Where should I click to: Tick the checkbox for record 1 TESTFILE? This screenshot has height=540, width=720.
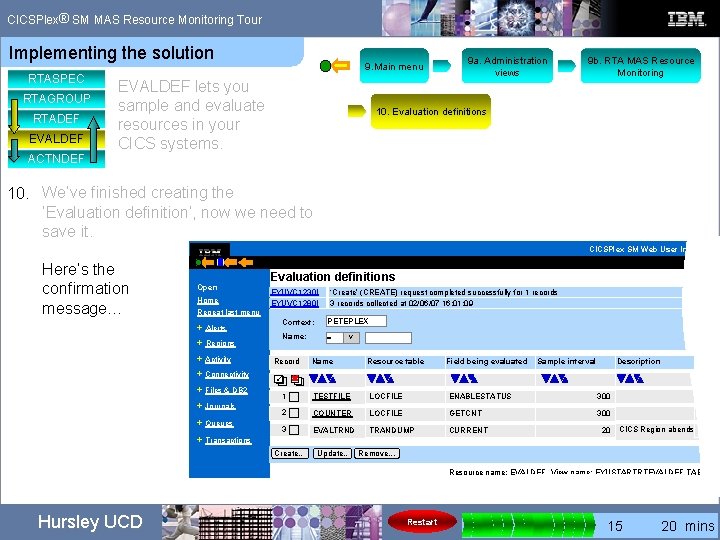(x=294, y=397)
